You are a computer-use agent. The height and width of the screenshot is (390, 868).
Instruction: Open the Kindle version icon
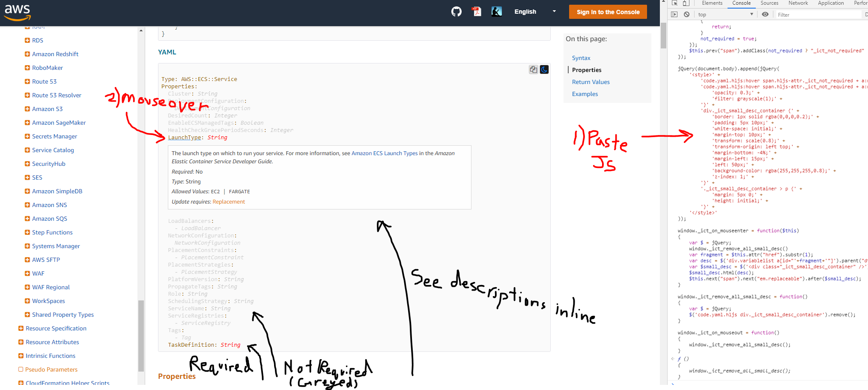click(x=497, y=12)
